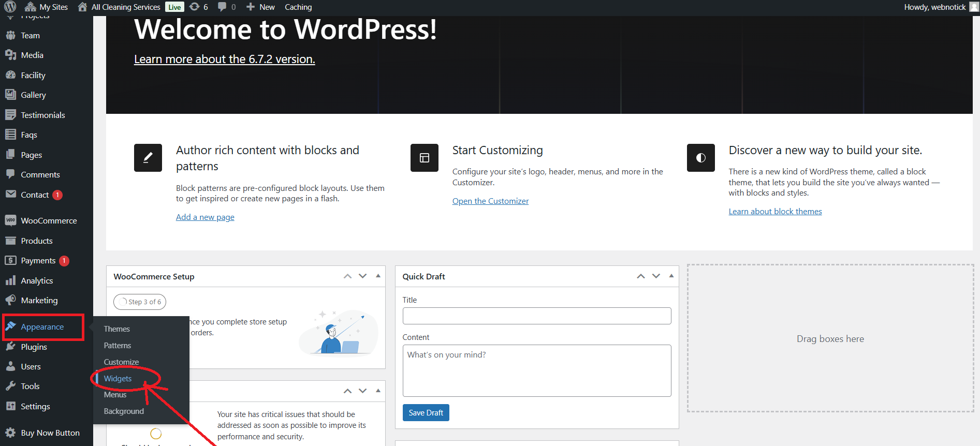The width and height of the screenshot is (980, 446).
Task: Click the Plugins icon in the sidebar
Action: tap(10, 347)
